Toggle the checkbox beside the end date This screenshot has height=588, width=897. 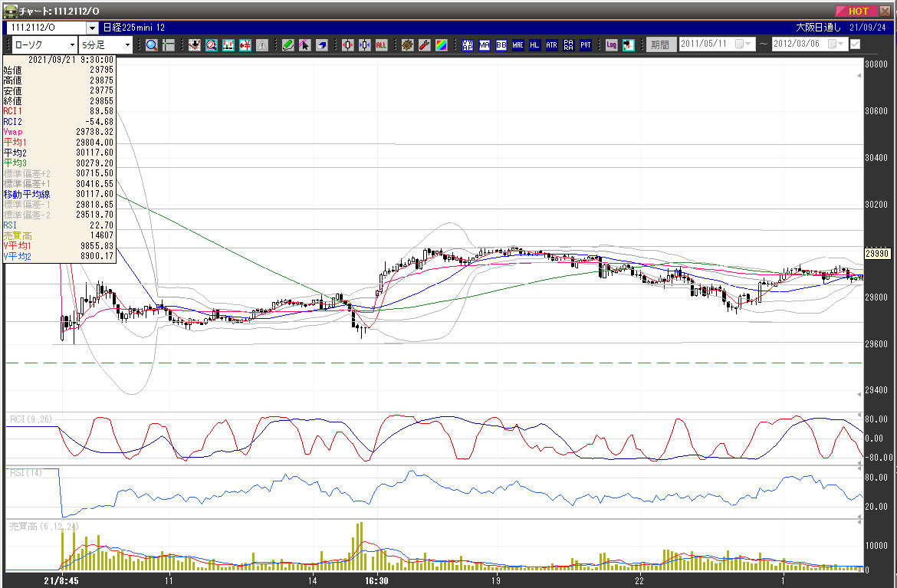[x=856, y=44]
